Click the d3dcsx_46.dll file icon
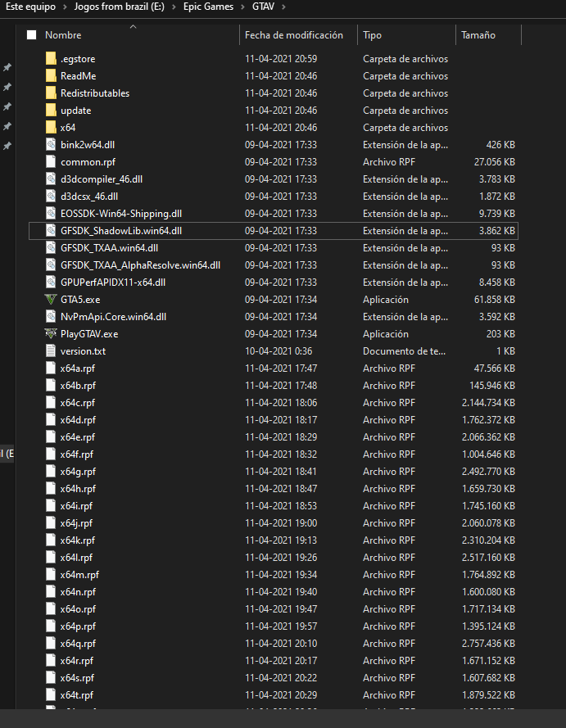This screenshot has width=566, height=728. (51, 196)
